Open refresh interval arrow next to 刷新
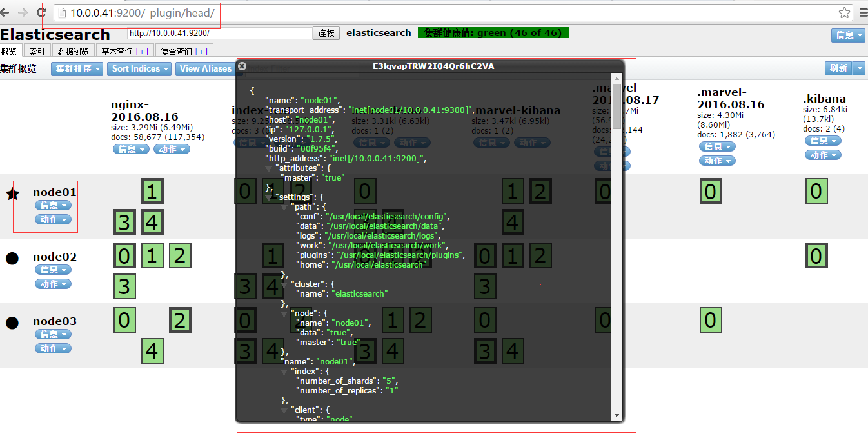Viewport: 868px width, 447px height. (x=860, y=68)
